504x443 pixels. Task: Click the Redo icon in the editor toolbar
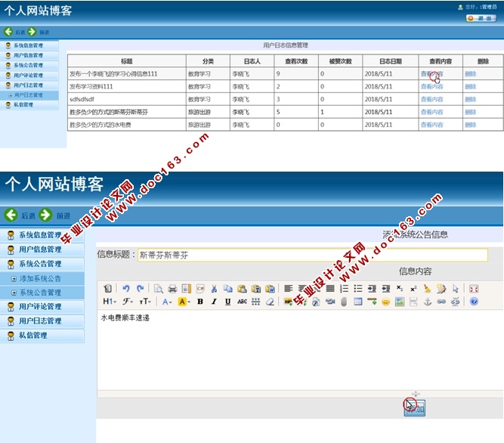140,289
